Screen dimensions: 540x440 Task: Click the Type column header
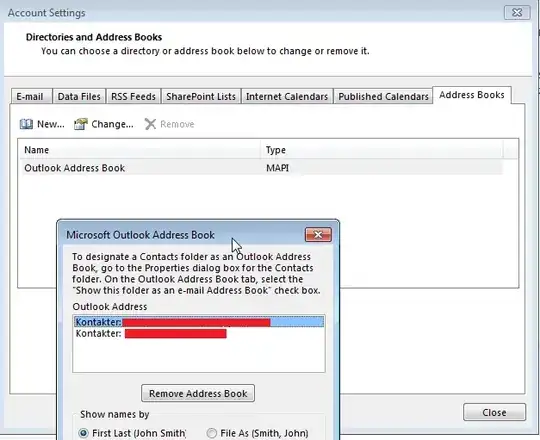(x=382, y=150)
